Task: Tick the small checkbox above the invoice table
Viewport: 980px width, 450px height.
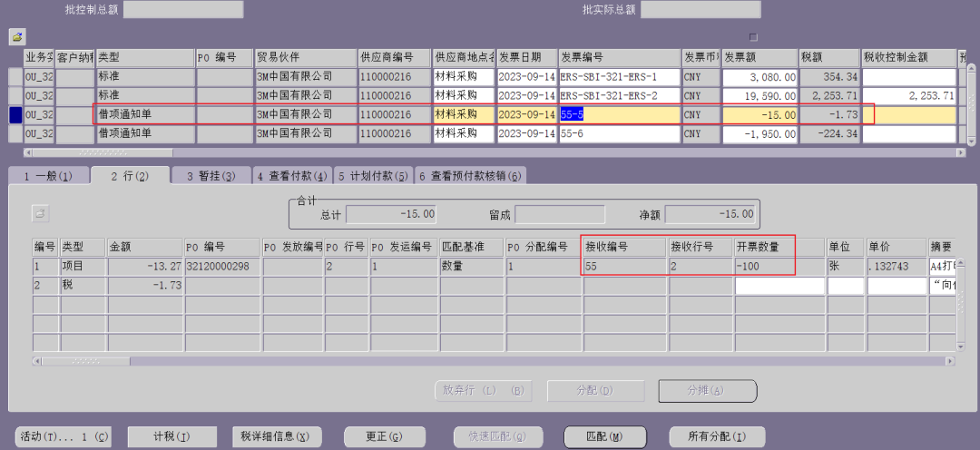Action: pyautogui.click(x=753, y=37)
